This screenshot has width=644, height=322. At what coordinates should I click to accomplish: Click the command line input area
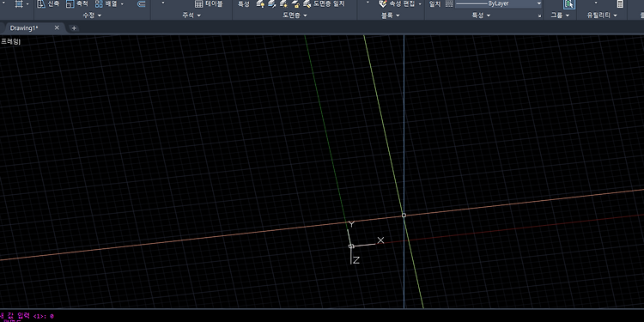322,316
